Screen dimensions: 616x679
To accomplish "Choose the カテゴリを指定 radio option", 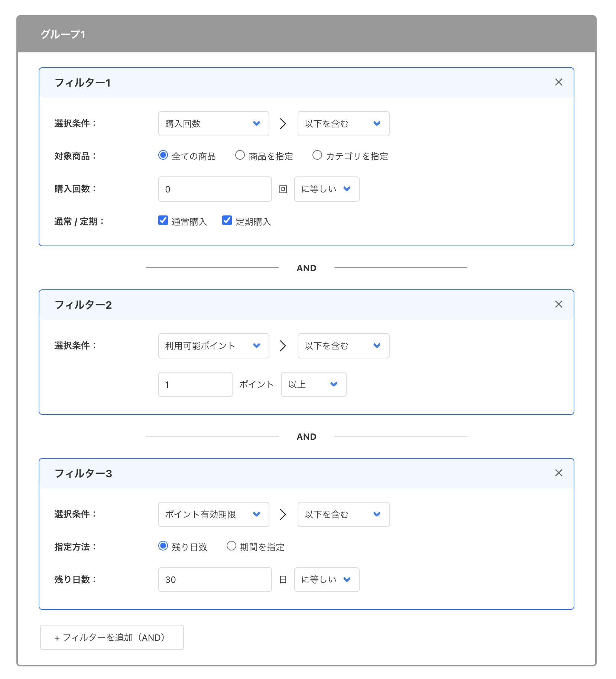I will click(x=317, y=155).
